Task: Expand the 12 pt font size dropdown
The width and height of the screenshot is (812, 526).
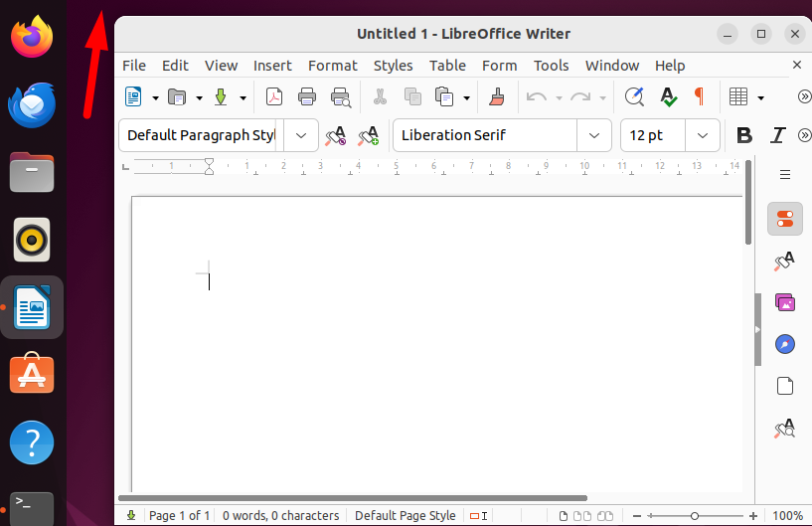Action: [703, 135]
